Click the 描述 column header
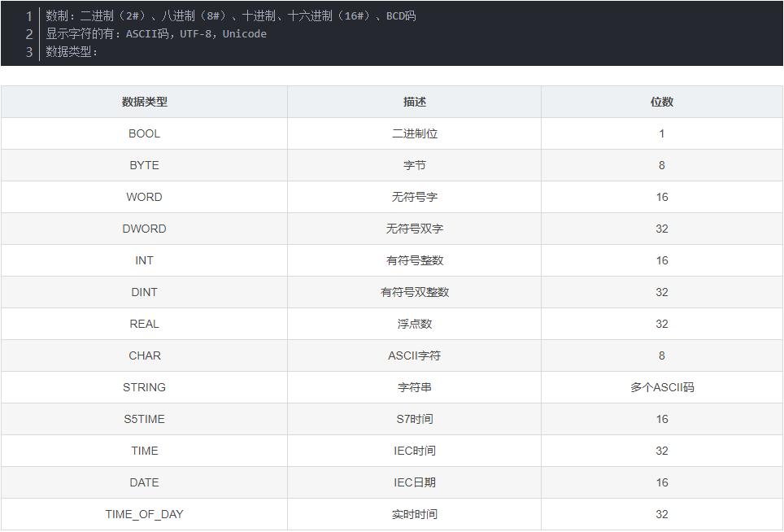This screenshot has height=532, width=784. point(413,102)
